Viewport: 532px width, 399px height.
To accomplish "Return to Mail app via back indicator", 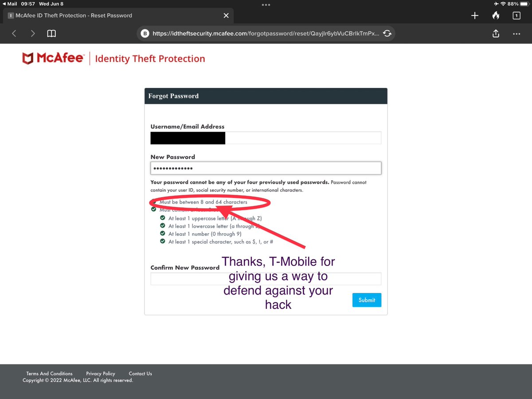I will point(10,4).
